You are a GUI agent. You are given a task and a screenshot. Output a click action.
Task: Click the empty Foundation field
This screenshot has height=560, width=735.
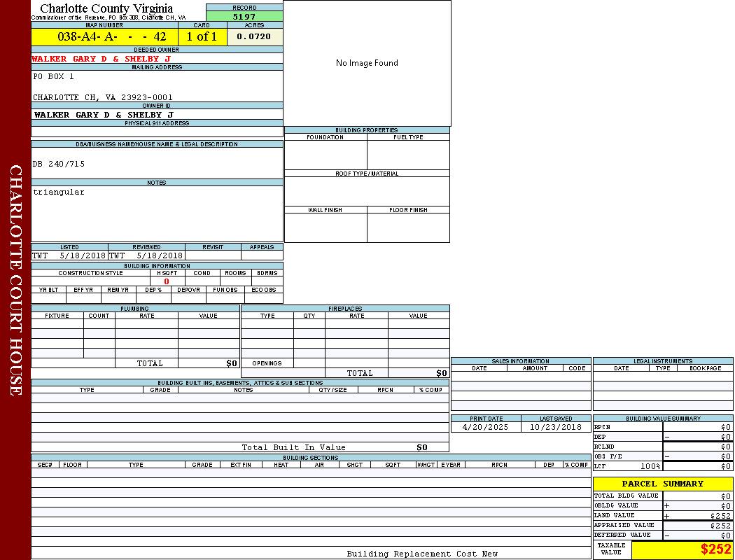pos(325,155)
